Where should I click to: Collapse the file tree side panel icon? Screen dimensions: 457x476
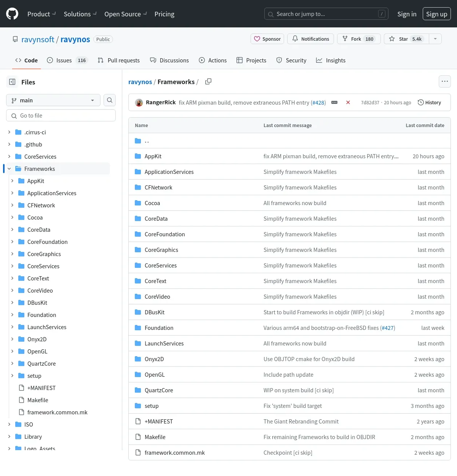click(x=12, y=82)
